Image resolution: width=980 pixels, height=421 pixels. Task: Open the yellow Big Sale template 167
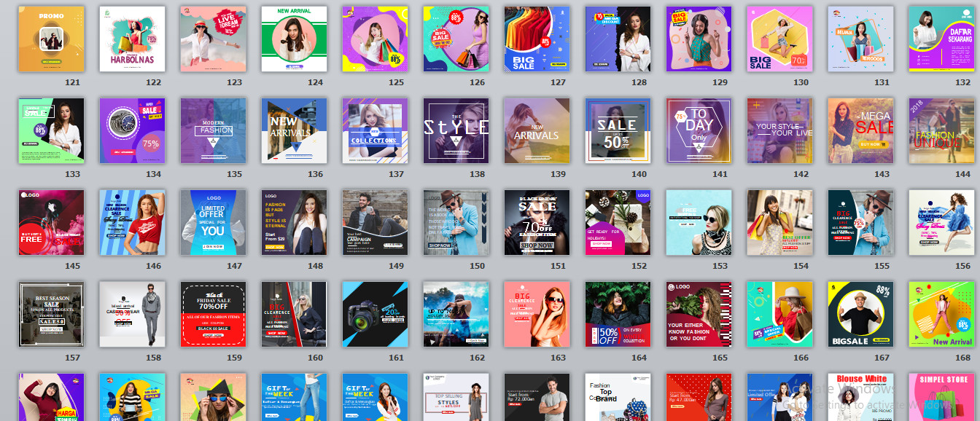tap(860, 315)
